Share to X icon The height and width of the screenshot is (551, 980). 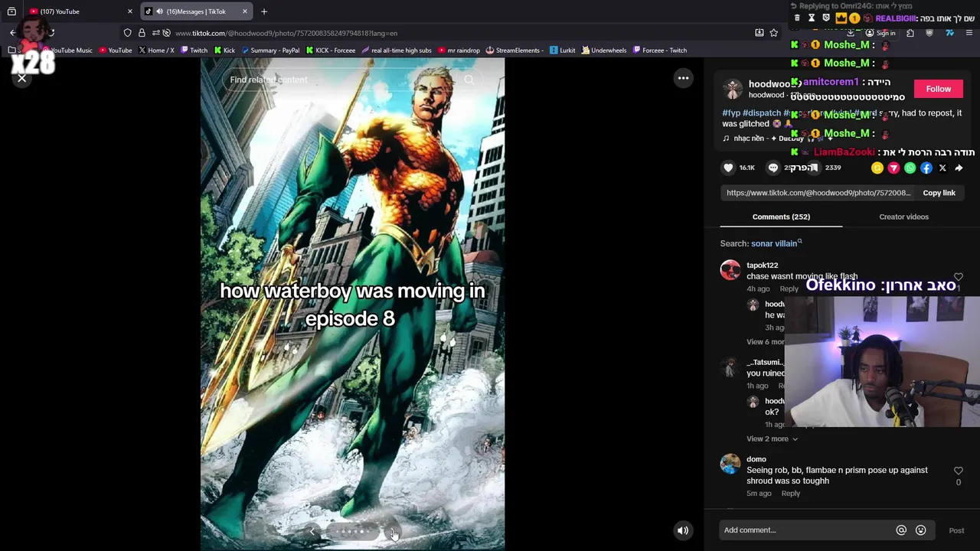[942, 168]
